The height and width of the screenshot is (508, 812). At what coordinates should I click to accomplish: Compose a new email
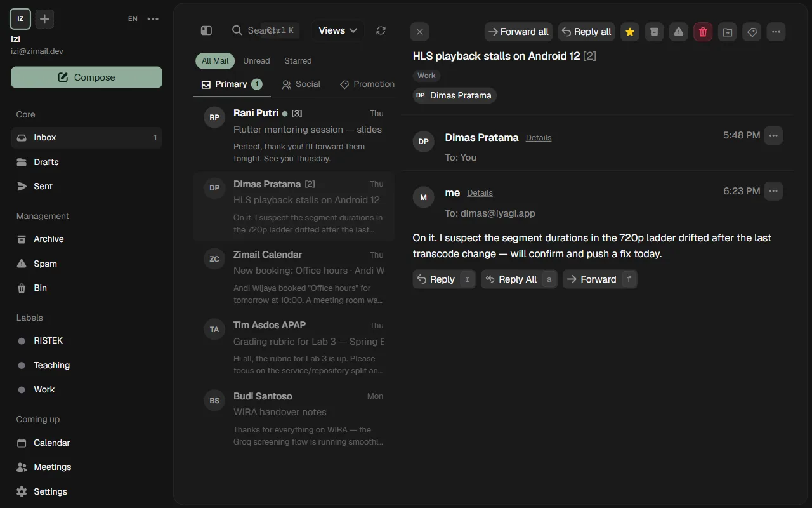pyautogui.click(x=86, y=77)
